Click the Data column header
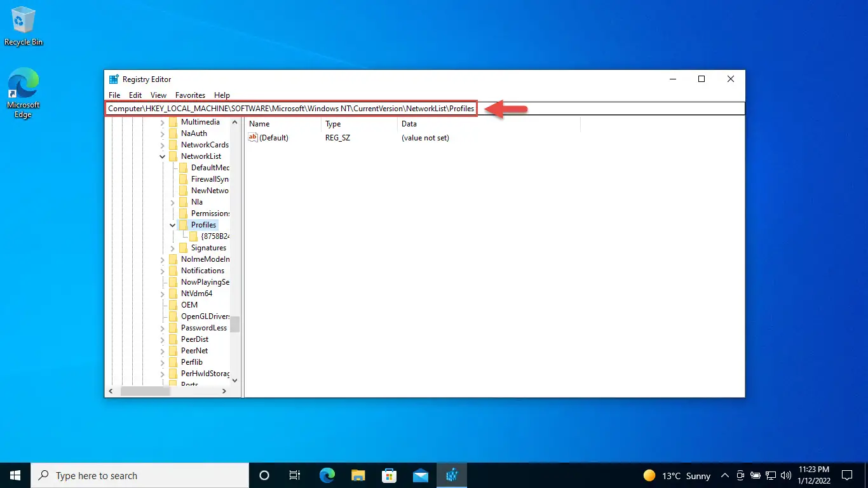Image resolution: width=868 pixels, height=488 pixels. coord(488,124)
